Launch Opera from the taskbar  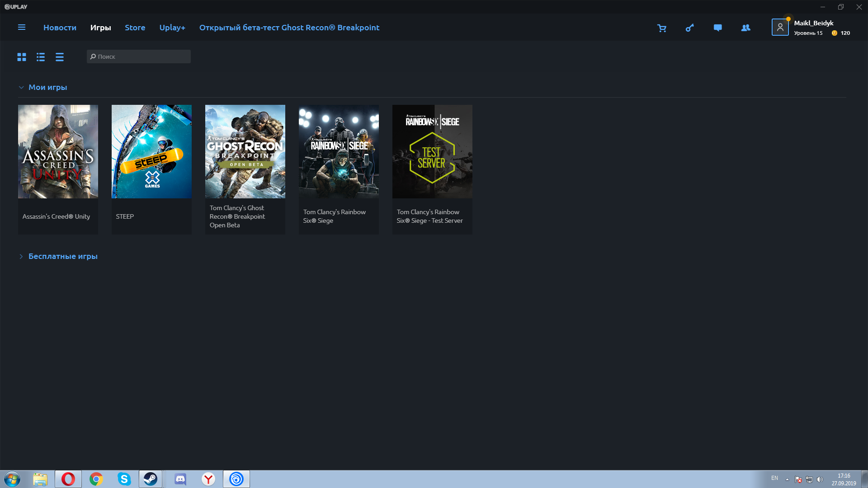click(x=68, y=479)
